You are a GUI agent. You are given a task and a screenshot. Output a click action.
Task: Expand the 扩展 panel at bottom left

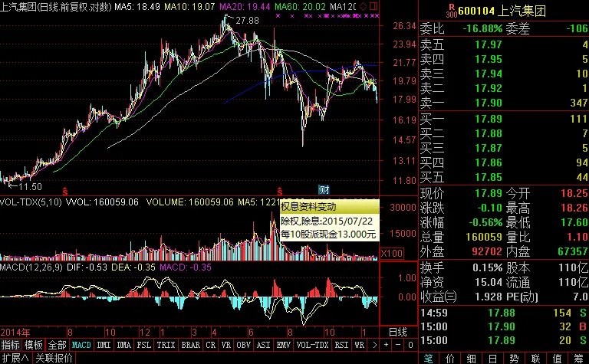pyautogui.click(x=15, y=358)
